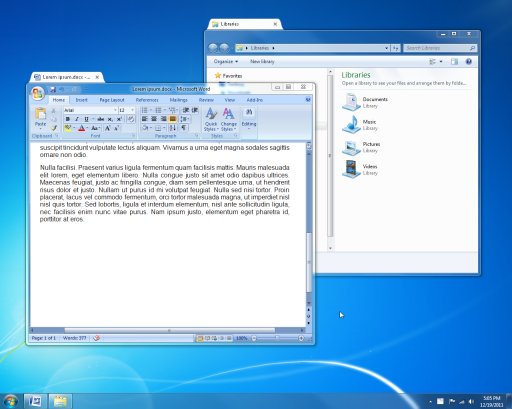The height and width of the screenshot is (409, 512).
Task: Switch to the Mailings ribbon tab
Action: pyautogui.click(x=178, y=100)
